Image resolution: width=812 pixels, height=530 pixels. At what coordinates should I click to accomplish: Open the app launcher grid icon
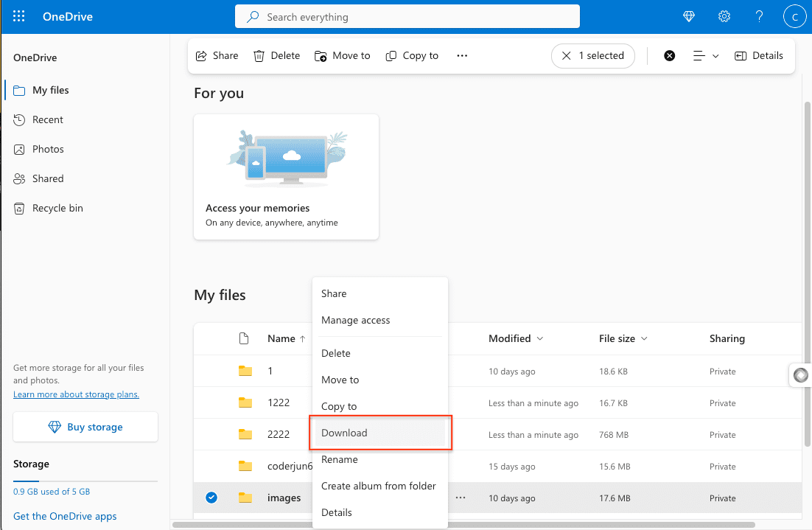point(18,16)
